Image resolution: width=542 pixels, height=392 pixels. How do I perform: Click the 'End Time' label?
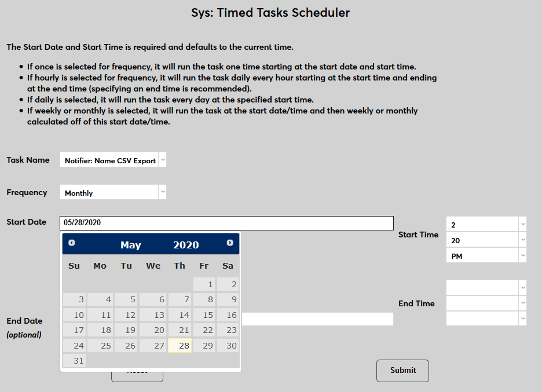416,303
